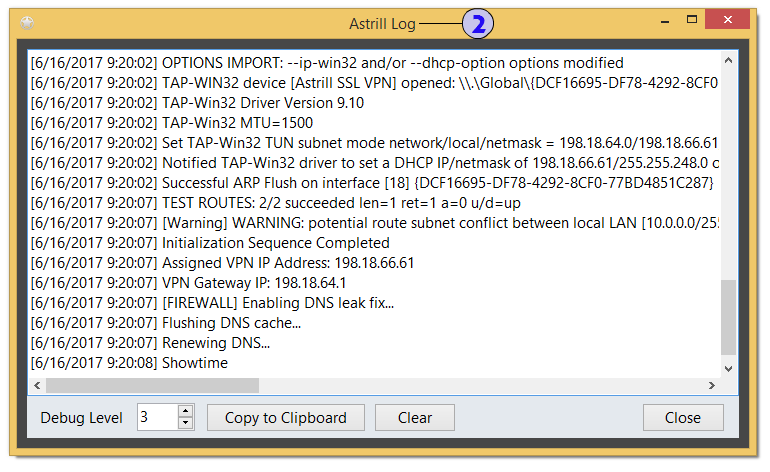Select the '[Warning] WARNING: potential route subnet conflict' line
Image resolution: width=770 pixels, height=472 pixels.
(x=374, y=223)
